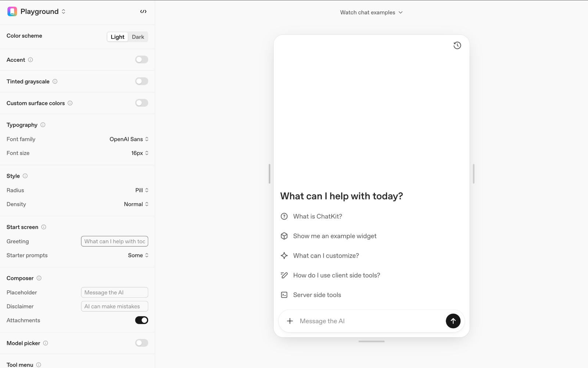The width and height of the screenshot is (588, 368).
Task: Select Show me an example widget prompt
Action: click(334, 236)
